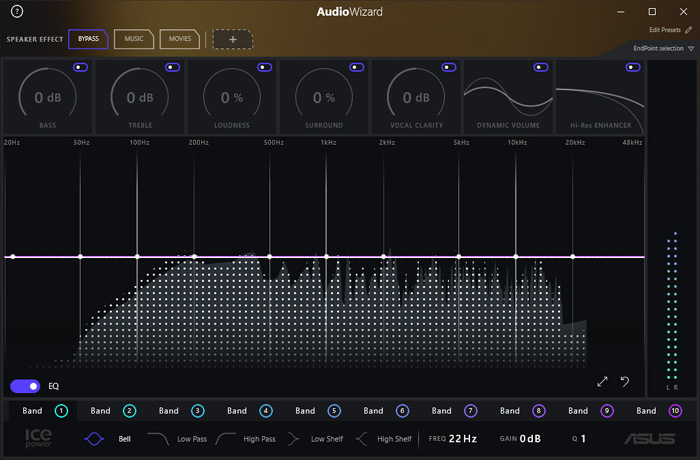700x460 pixels.
Task: Reset the EQ with undo arrow icon
Action: click(x=625, y=381)
